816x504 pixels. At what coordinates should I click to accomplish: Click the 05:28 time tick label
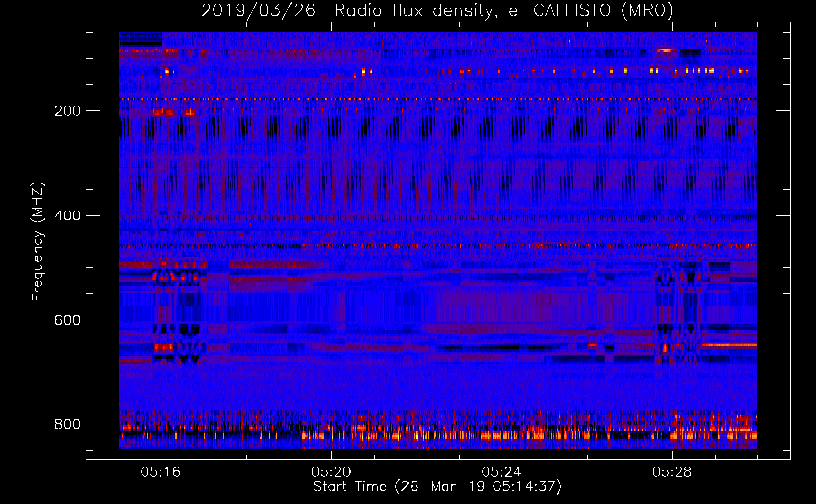(672, 472)
